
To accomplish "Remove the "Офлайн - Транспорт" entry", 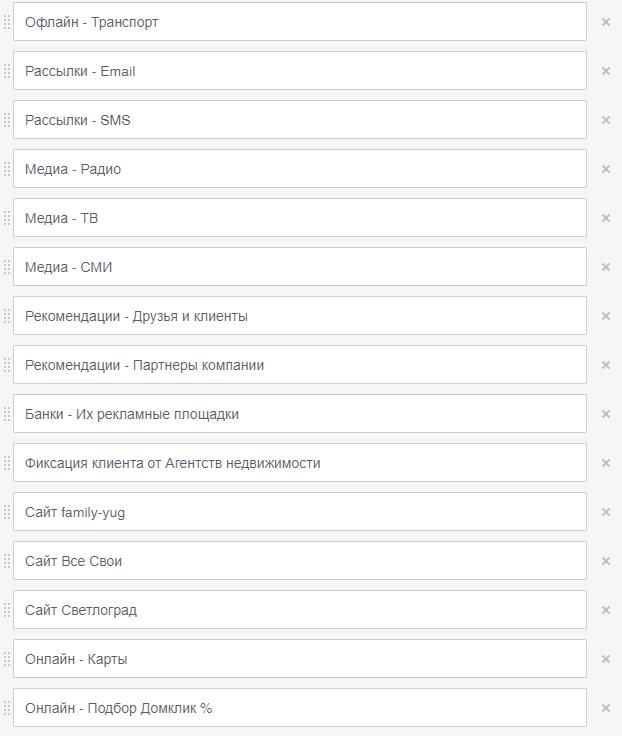I will point(605,22).
